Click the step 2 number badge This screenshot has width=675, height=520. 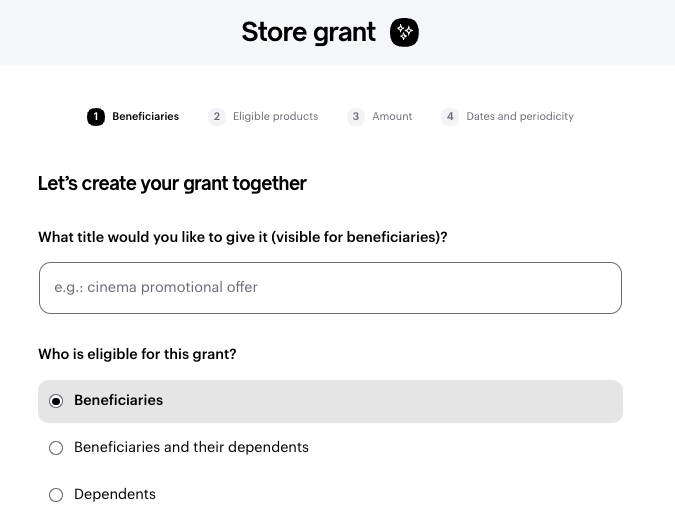(217, 117)
